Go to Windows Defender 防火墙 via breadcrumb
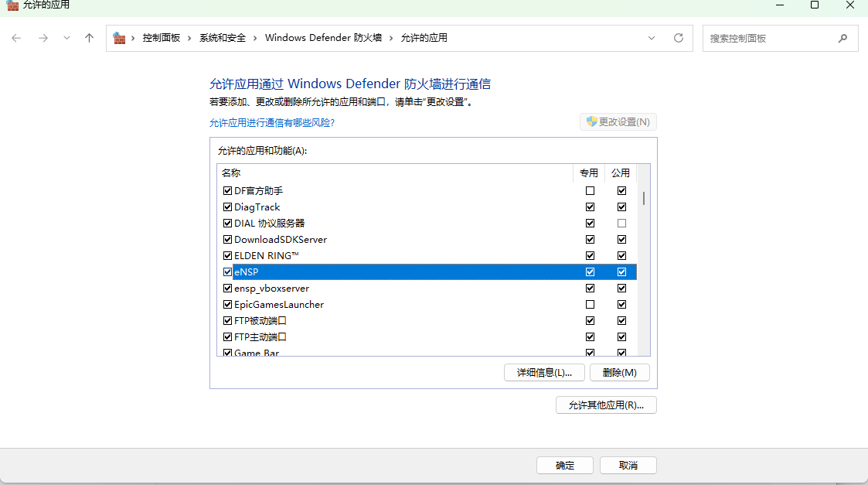 pos(323,37)
